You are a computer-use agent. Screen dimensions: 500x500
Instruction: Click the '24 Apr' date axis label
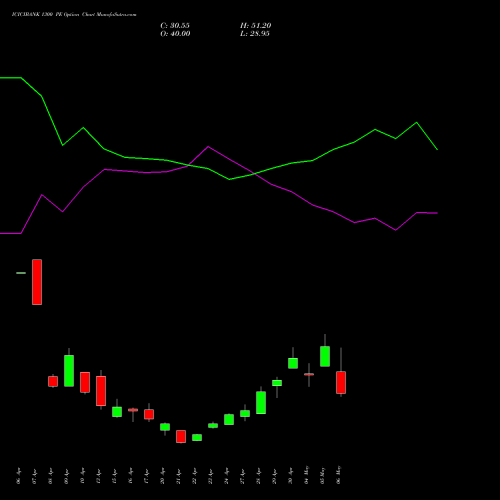tap(226, 476)
